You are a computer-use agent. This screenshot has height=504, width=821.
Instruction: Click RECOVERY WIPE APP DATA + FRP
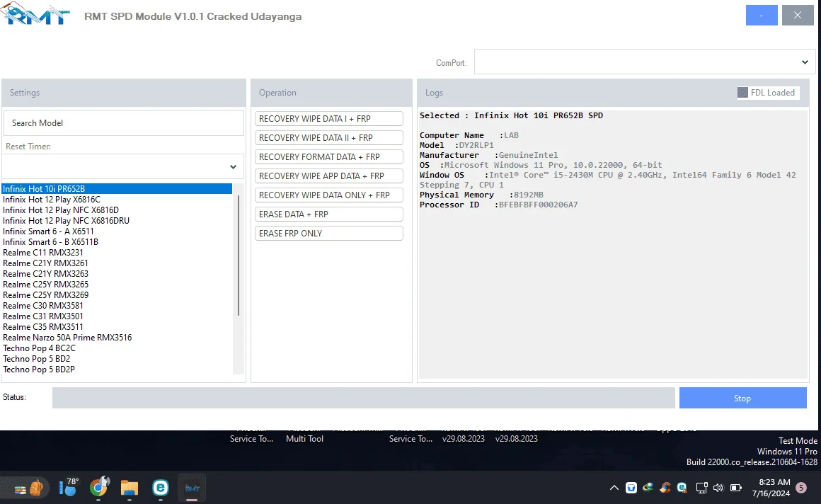(329, 176)
